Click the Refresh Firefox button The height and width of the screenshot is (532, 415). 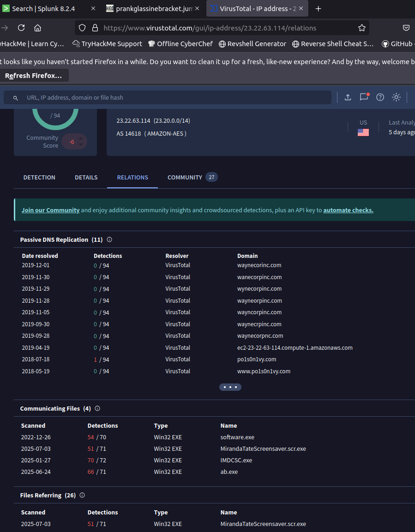pyautogui.click(x=34, y=76)
